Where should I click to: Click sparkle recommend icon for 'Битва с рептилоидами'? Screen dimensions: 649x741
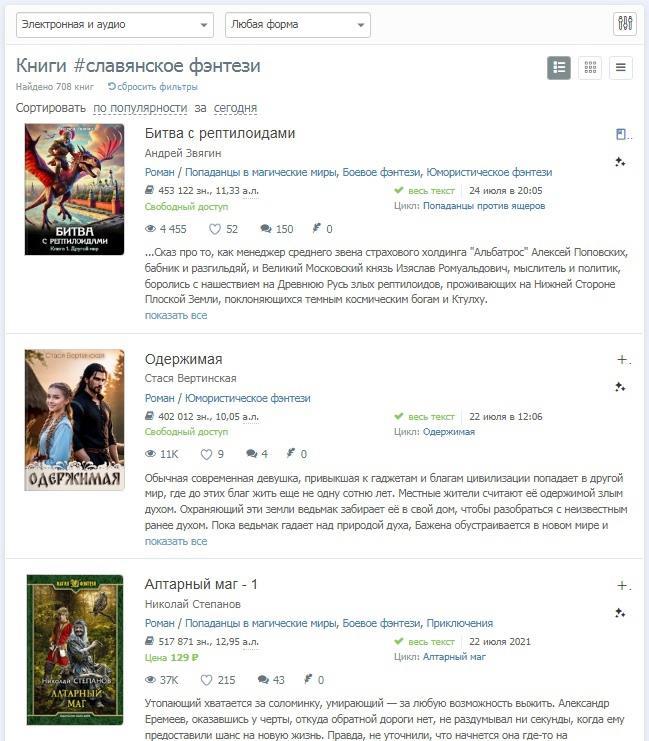620,162
